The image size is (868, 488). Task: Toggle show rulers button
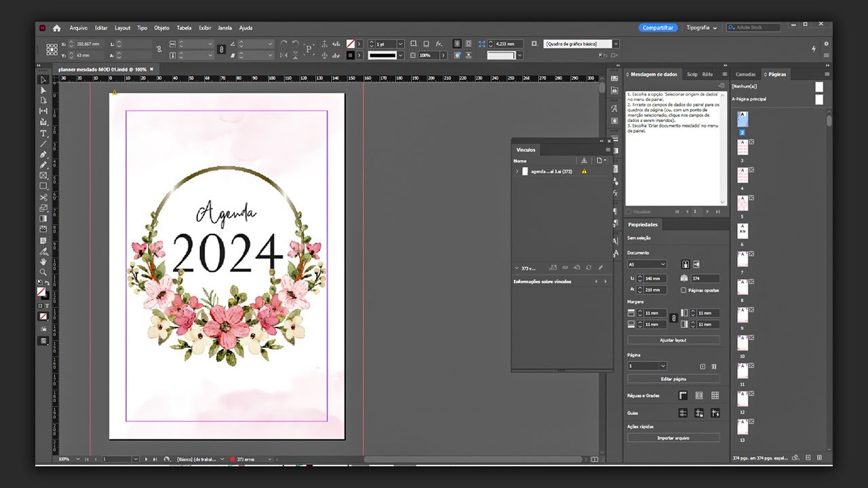[x=683, y=395]
